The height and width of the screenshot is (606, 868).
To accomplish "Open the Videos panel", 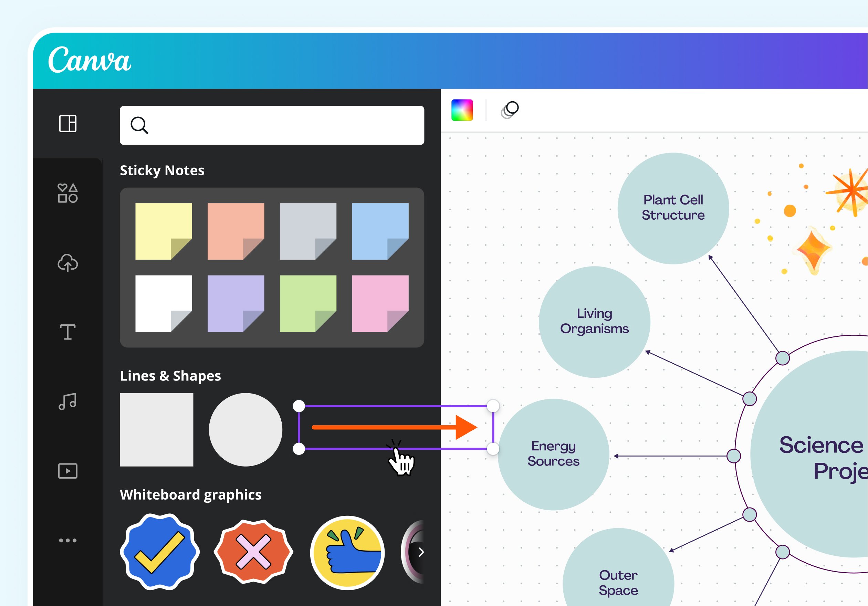I will coord(68,471).
